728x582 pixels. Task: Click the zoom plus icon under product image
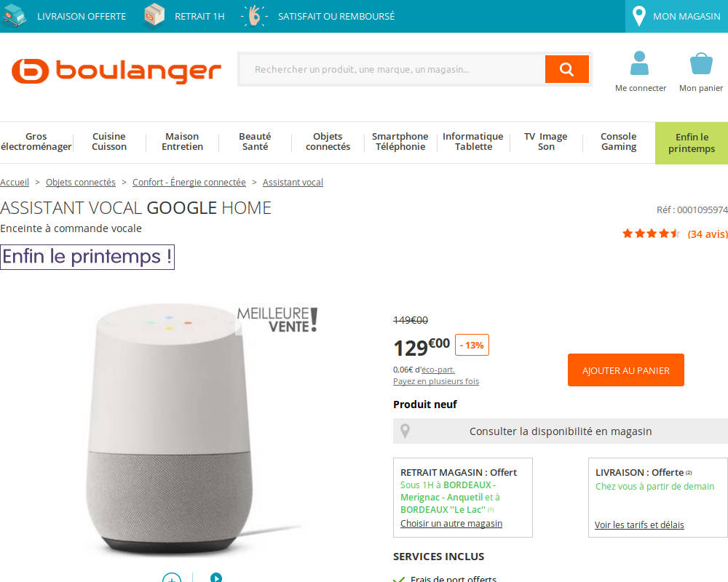(x=172, y=578)
